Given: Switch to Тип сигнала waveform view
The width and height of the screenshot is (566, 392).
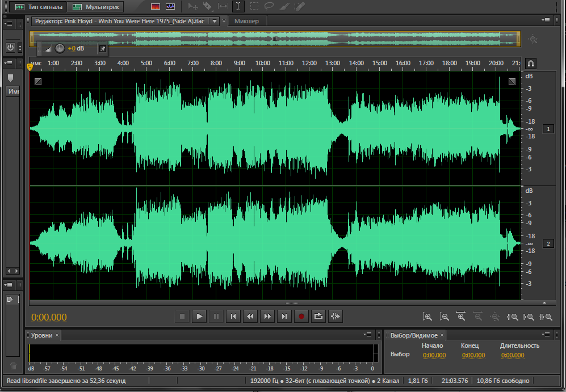Looking at the screenshot, I should pyautogui.click(x=39, y=7).
